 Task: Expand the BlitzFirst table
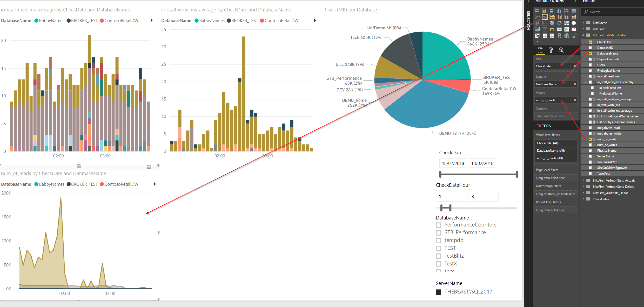[583, 29]
